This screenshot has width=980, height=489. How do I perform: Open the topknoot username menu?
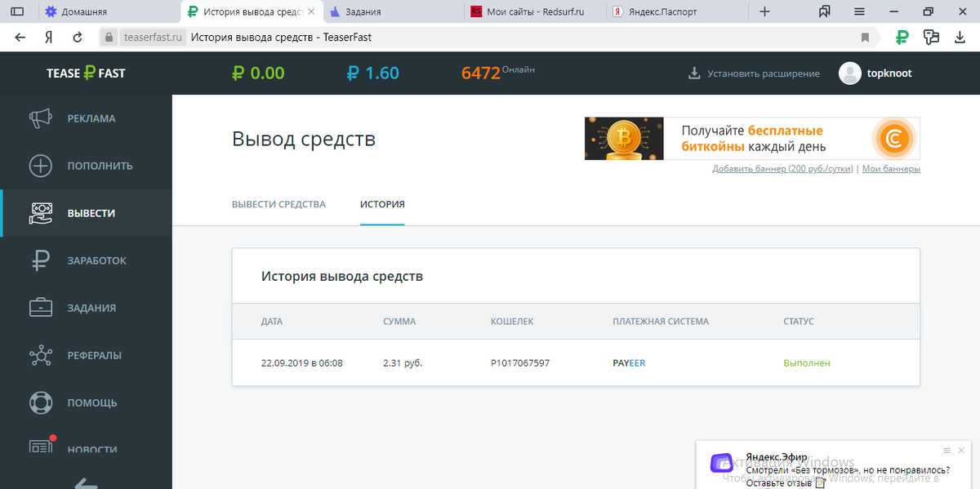[x=890, y=73]
